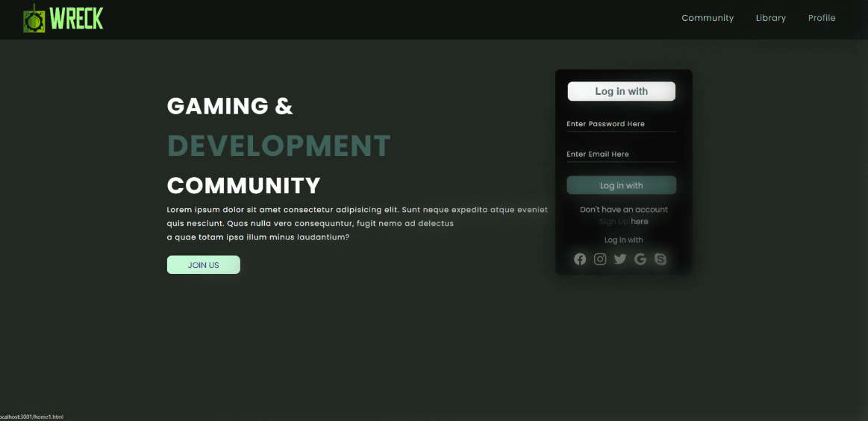
Task: Focus the Enter Password Here field
Action: point(621,124)
